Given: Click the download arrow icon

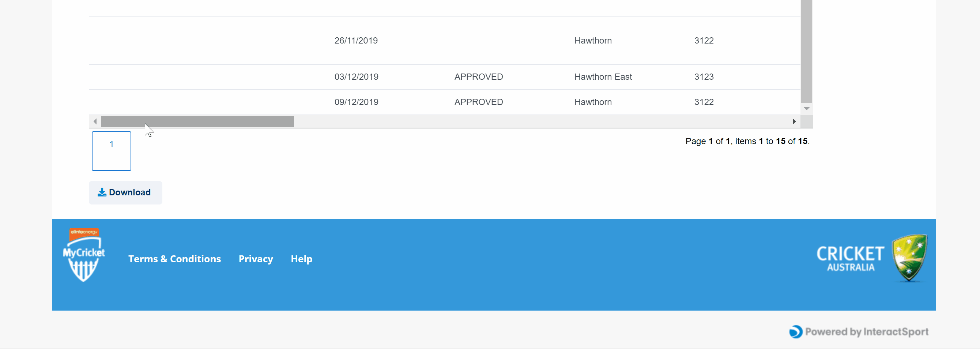Looking at the screenshot, I should point(102,192).
